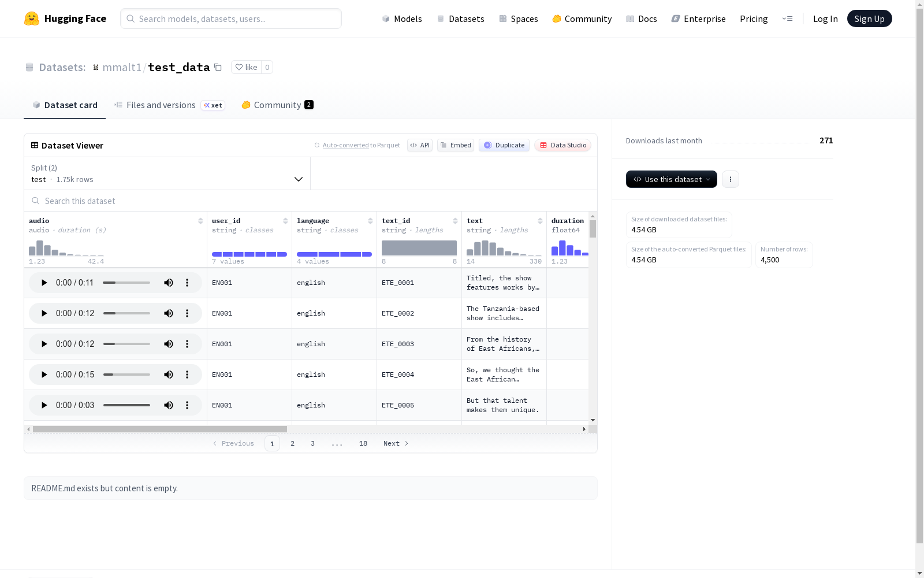This screenshot has width=924, height=578.
Task: Focus the Search this dataset field
Action: [x=311, y=201]
